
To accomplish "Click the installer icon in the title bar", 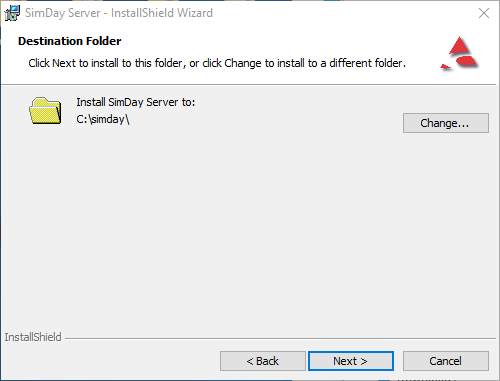I will 12,13.
